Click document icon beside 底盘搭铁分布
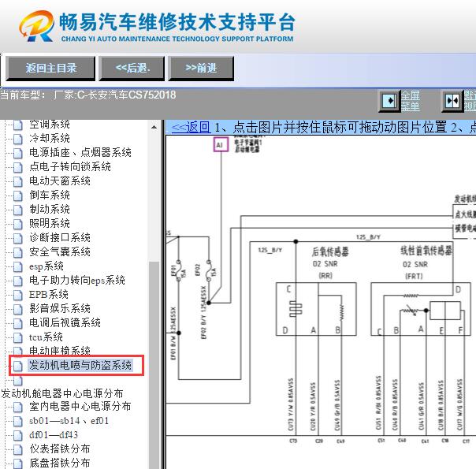Image resolution: width=476 pixels, height=469 pixels. 18,463
